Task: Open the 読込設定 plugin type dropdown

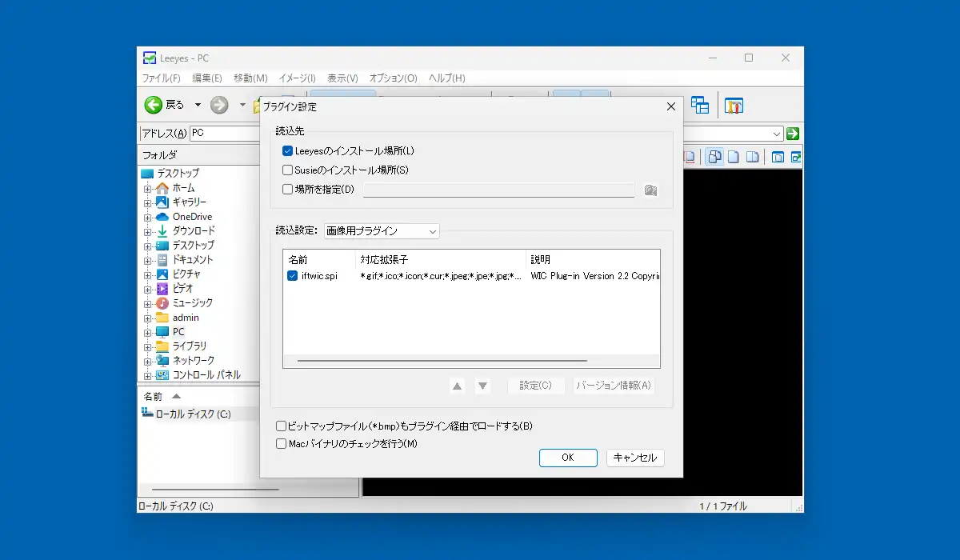Action: 382,231
